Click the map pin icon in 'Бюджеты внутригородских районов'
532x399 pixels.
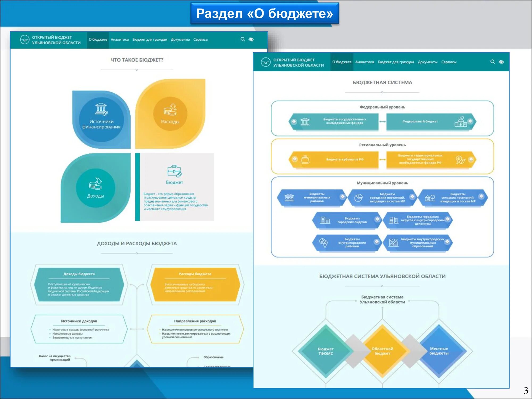click(x=323, y=243)
